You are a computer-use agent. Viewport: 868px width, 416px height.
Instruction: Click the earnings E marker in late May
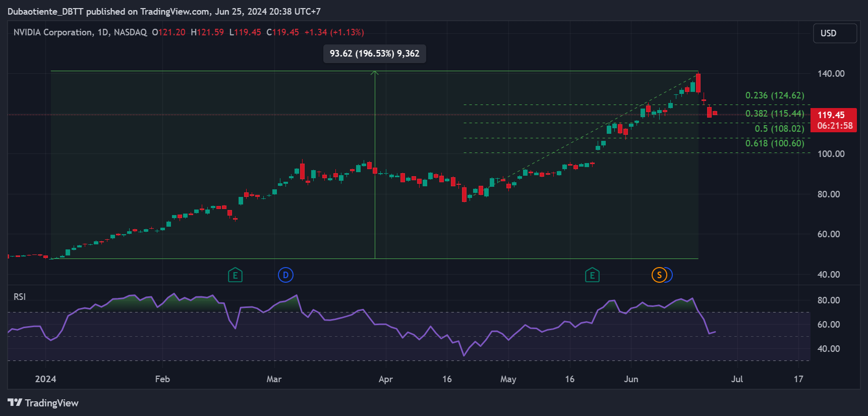coord(592,275)
